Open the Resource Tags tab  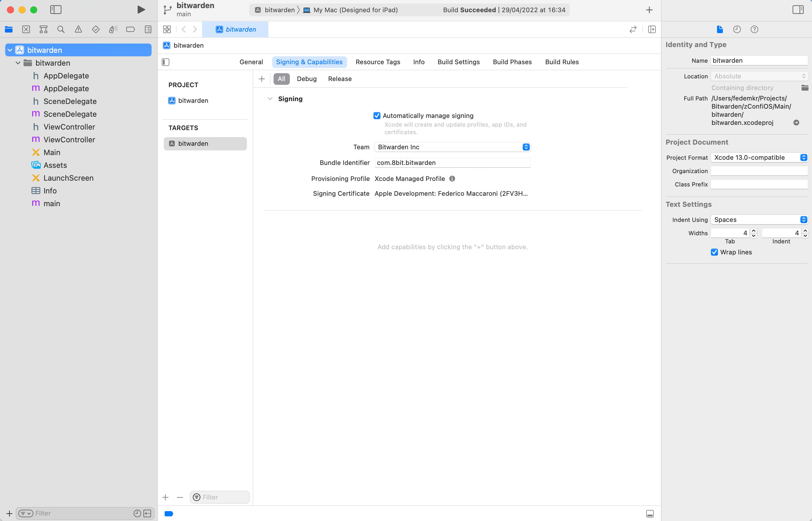click(x=378, y=62)
